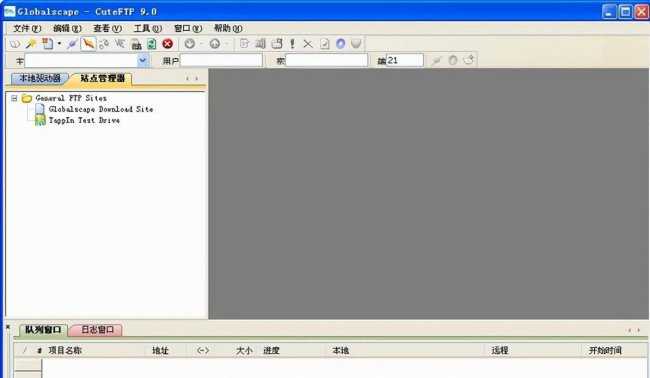Image resolution: width=650 pixels, height=378 pixels.
Task: Sort queue by 进度 column
Action: coord(271,351)
